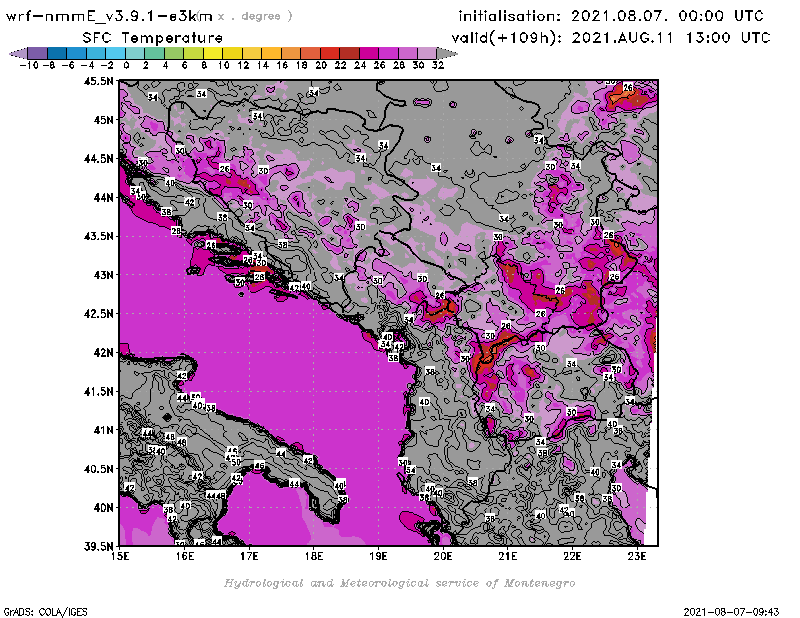Image resolution: width=800 pixels, height=618 pixels.
Task: Click the valid time 2021.AUG.11 13:00 UTC
Action: (671, 38)
